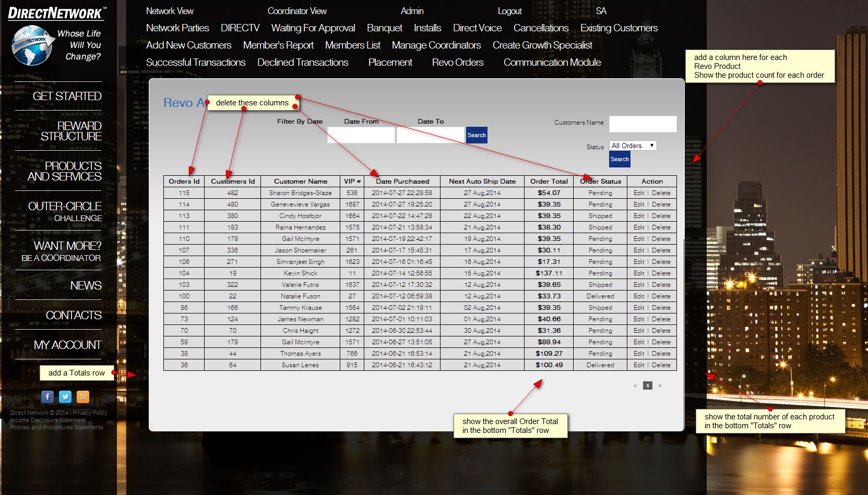Click Edit for Susan Lenes's order
This screenshot has height=495, width=868.
[639, 365]
